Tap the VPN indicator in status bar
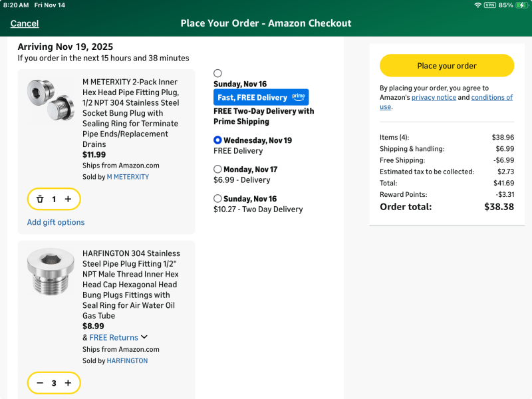 [489, 5]
